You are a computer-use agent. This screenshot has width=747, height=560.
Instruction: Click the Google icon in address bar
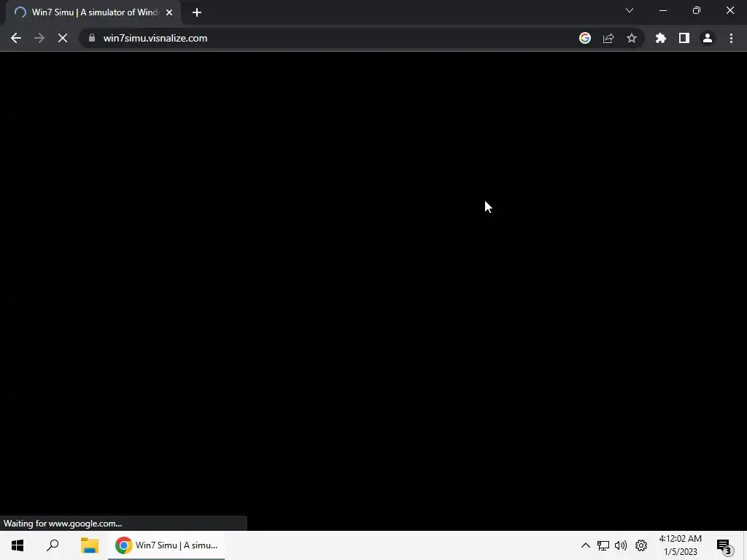click(x=585, y=38)
